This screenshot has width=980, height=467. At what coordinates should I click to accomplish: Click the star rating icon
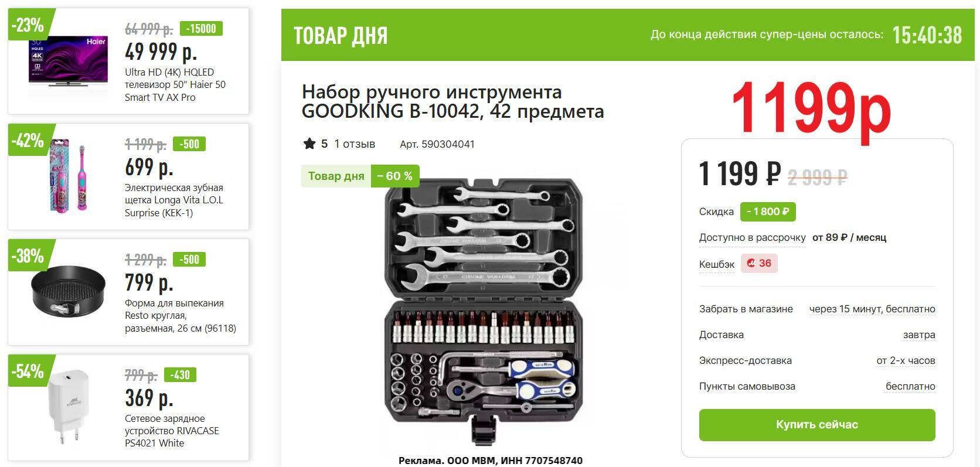[x=309, y=144]
